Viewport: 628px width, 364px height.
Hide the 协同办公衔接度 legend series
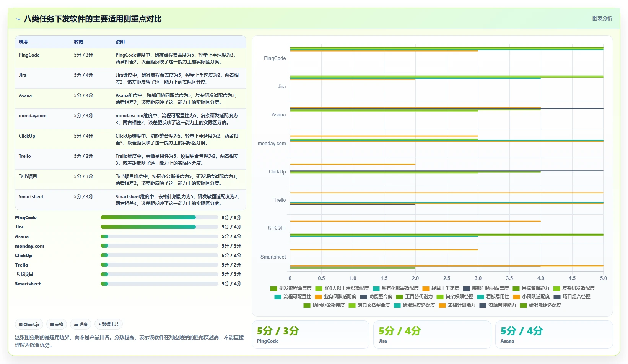click(x=324, y=305)
